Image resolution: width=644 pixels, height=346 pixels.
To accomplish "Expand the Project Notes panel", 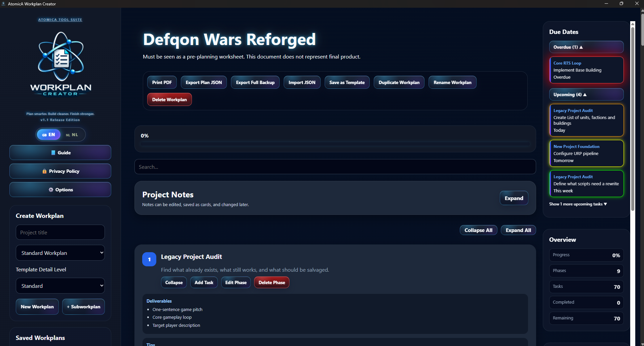I will (514, 198).
